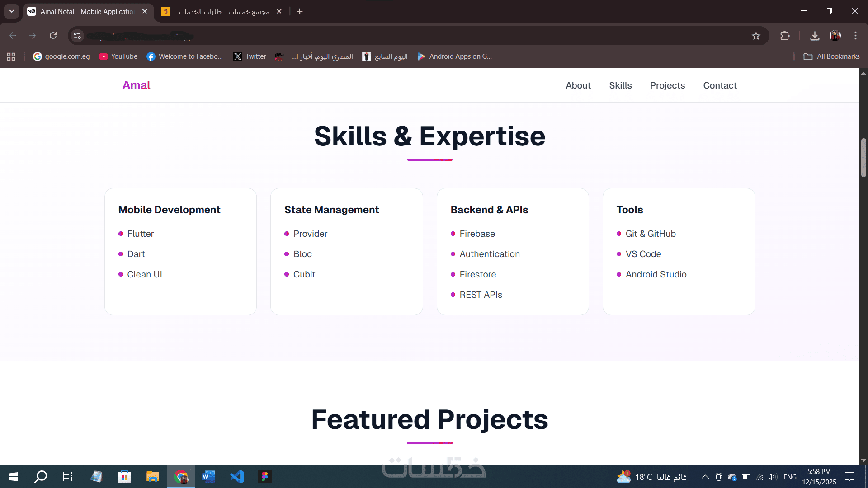Open the Chrome Extensions puzzle icon

785,36
